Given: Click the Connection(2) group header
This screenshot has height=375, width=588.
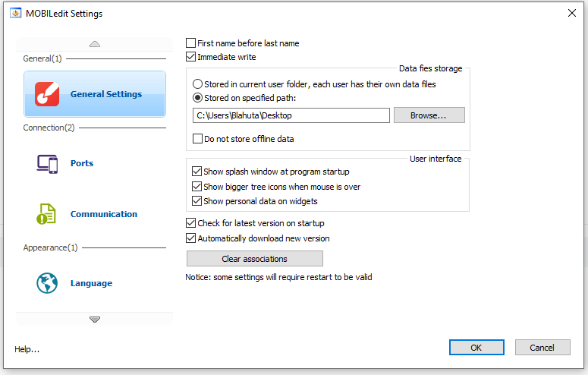Looking at the screenshot, I should (49, 128).
